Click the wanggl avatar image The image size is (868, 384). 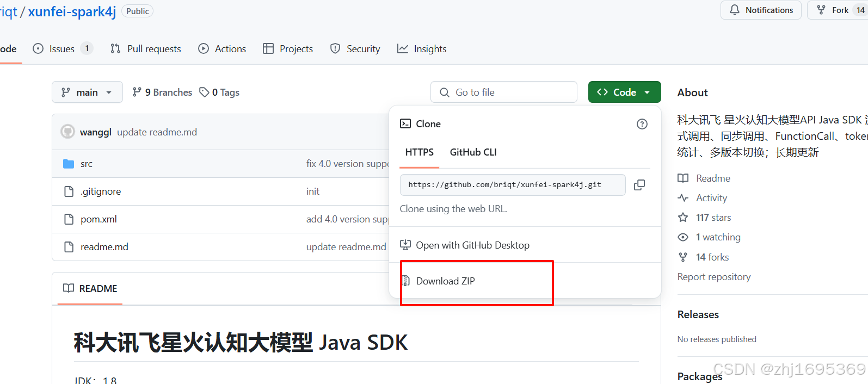[x=67, y=132]
